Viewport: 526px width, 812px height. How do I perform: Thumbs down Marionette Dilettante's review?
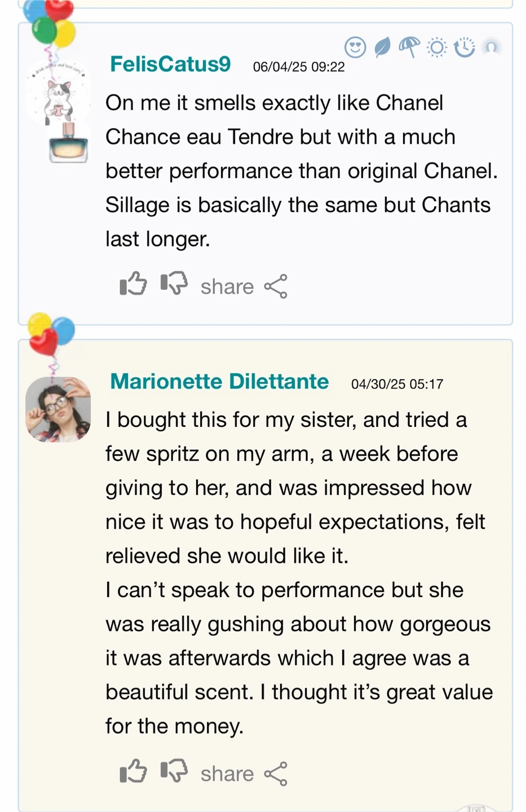(174, 771)
